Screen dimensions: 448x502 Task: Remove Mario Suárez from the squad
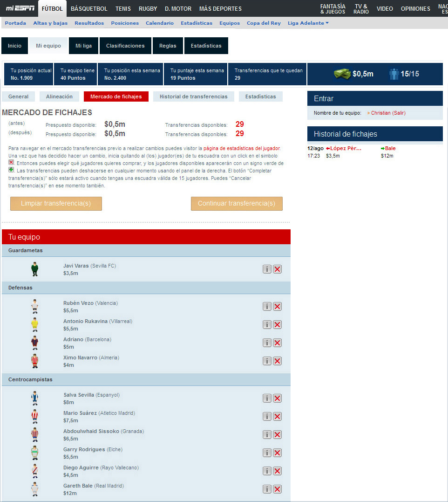click(278, 417)
